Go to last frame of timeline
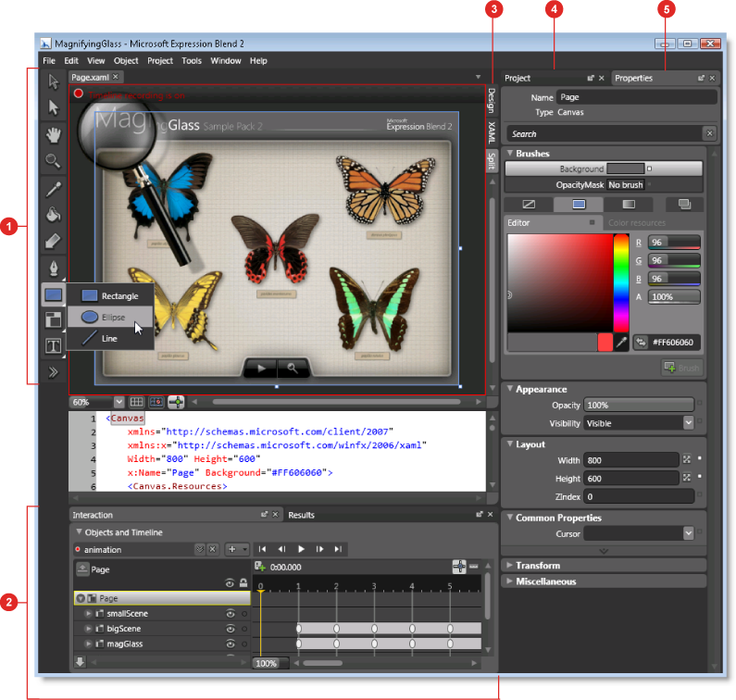Viewport: 736px width, 700px height. [339, 549]
